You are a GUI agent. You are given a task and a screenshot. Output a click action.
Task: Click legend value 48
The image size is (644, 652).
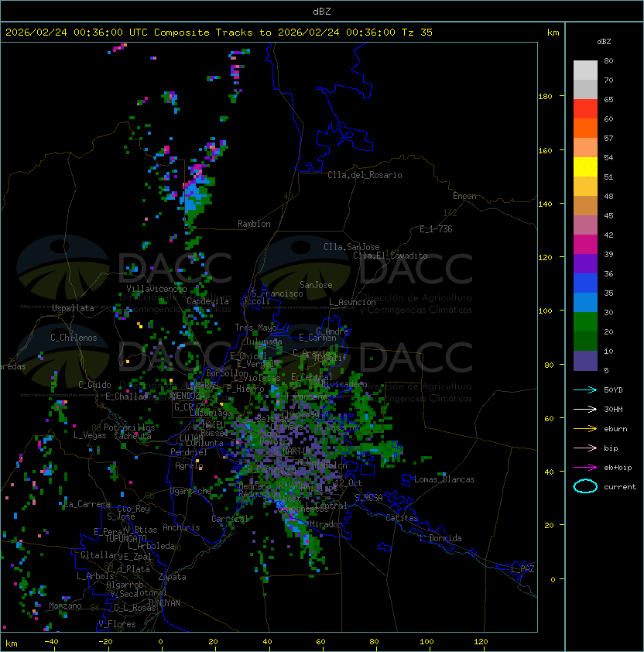pos(608,196)
